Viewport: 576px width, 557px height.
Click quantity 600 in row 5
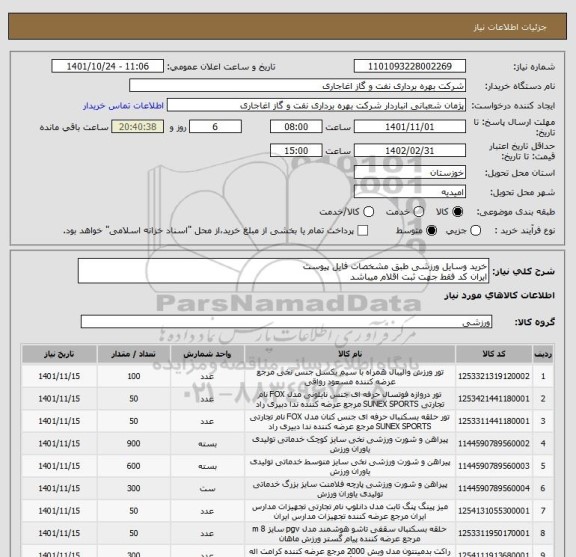[133, 466]
